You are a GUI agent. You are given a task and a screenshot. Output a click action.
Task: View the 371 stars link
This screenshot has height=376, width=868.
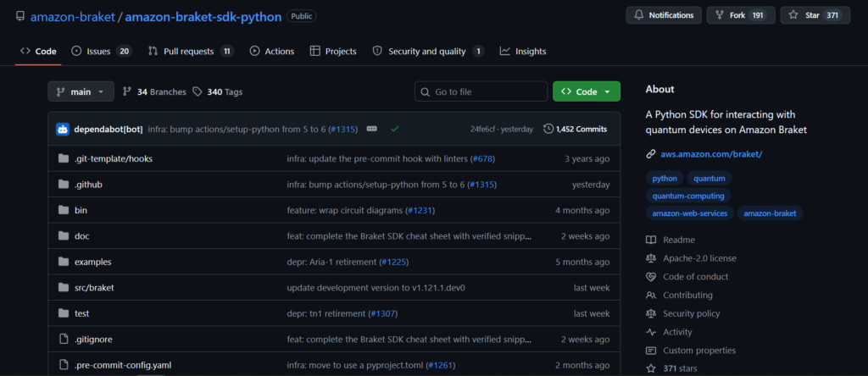pos(671,368)
